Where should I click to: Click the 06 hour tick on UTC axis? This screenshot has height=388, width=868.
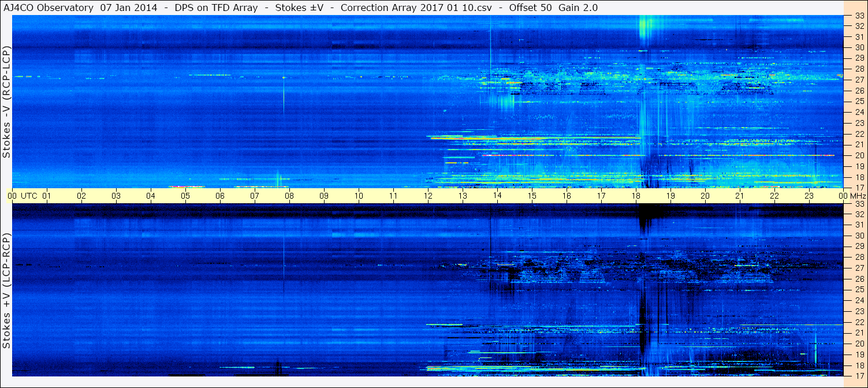pos(220,196)
